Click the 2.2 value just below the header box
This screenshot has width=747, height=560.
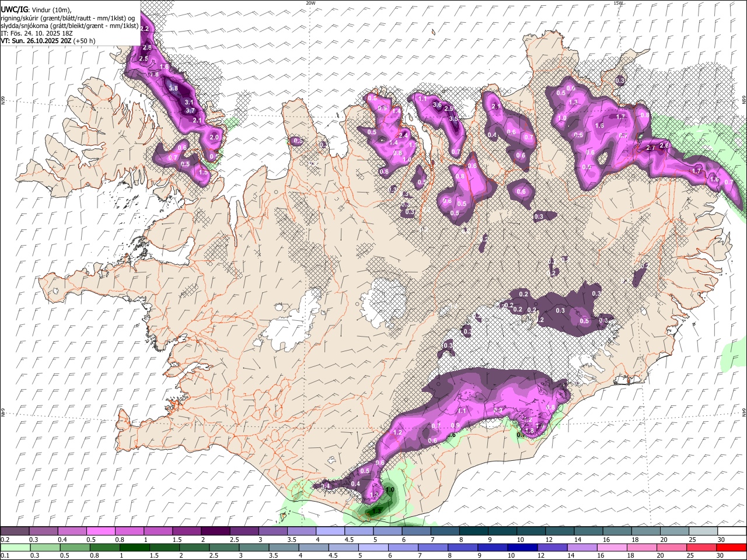tap(145, 29)
